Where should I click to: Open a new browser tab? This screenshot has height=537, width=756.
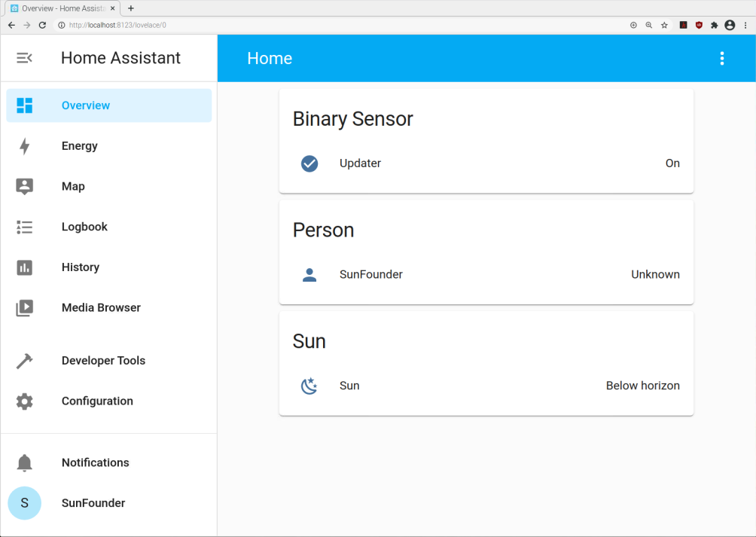tap(131, 8)
